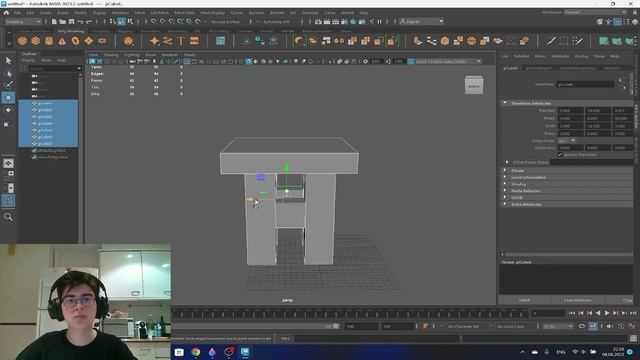Toggle select by object type mode
The image size is (640, 360).
[x=121, y=22]
